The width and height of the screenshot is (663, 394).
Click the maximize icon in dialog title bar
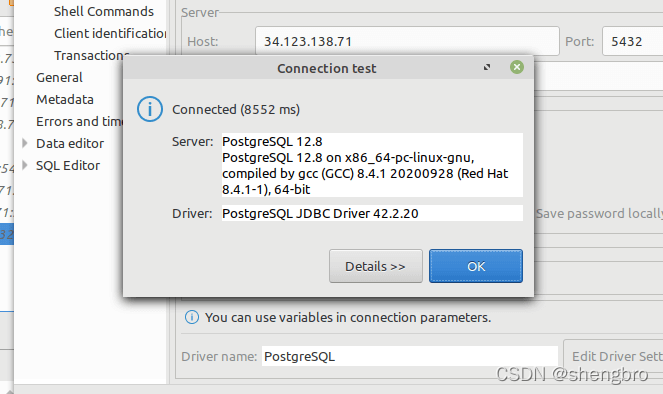click(487, 67)
